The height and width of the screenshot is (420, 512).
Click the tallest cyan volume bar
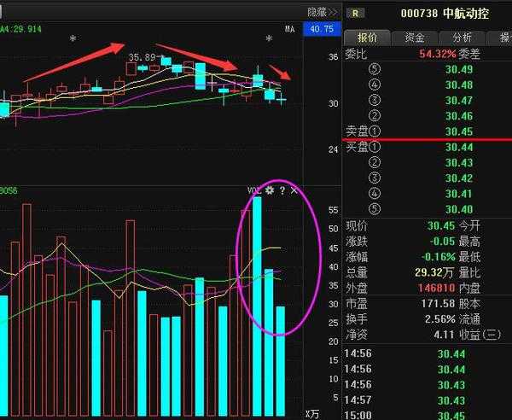258,306
